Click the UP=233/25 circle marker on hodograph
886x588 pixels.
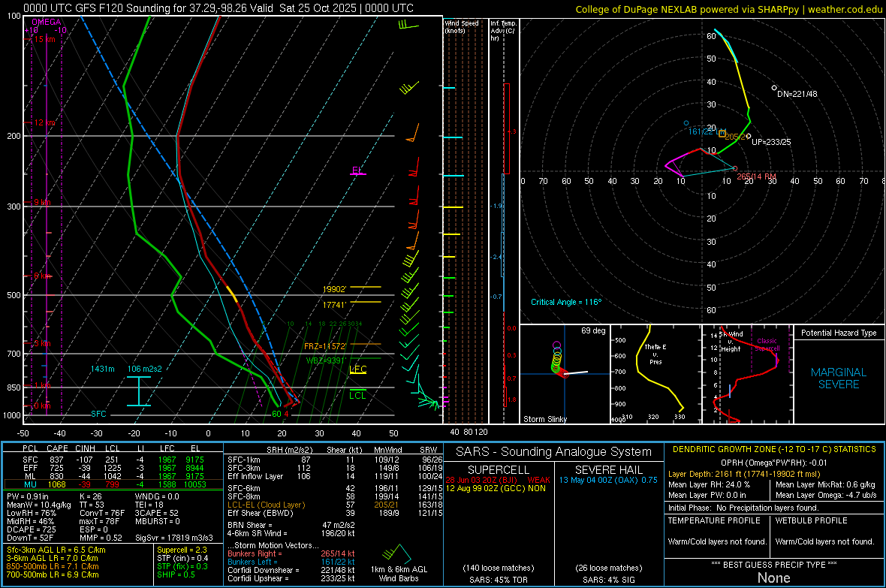[x=749, y=136]
